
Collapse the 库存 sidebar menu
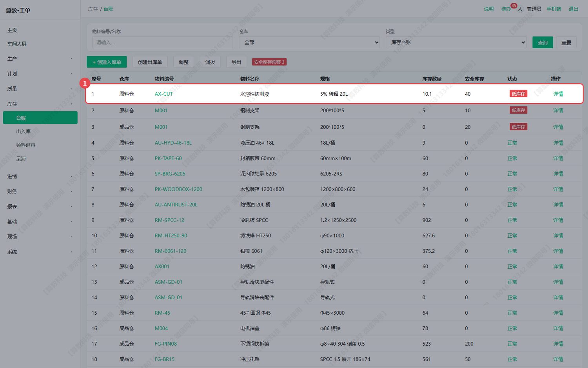click(40, 104)
